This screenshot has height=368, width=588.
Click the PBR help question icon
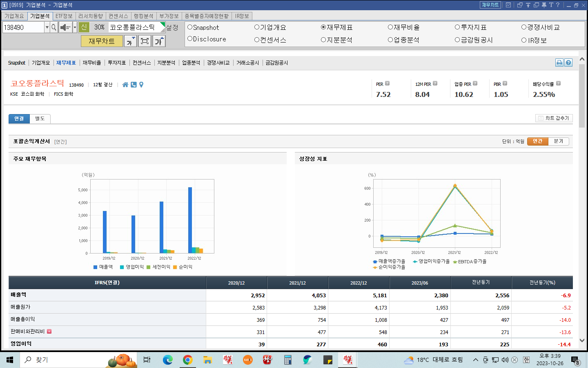[505, 83]
